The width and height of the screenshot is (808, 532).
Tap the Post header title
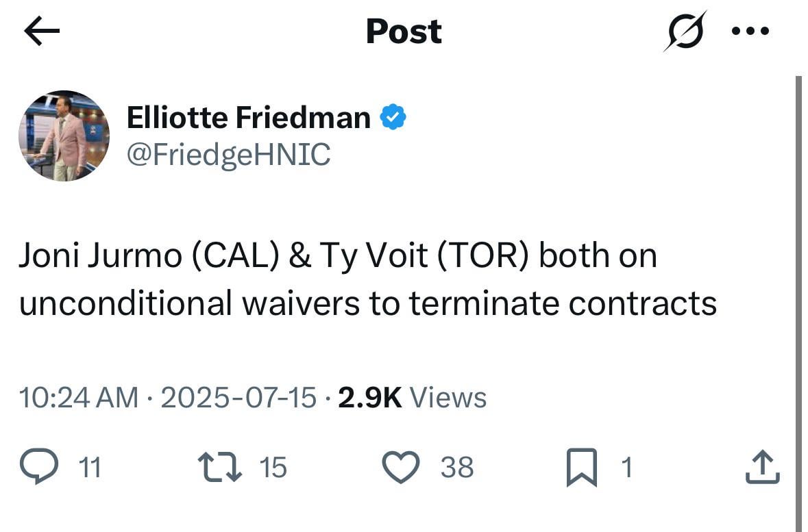(404, 31)
